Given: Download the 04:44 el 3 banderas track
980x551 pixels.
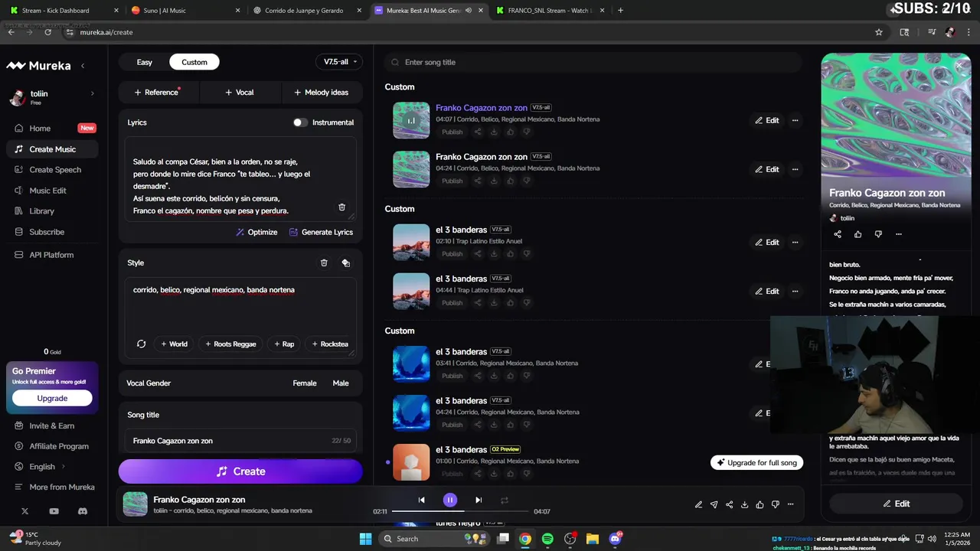Looking at the screenshot, I should (x=494, y=302).
